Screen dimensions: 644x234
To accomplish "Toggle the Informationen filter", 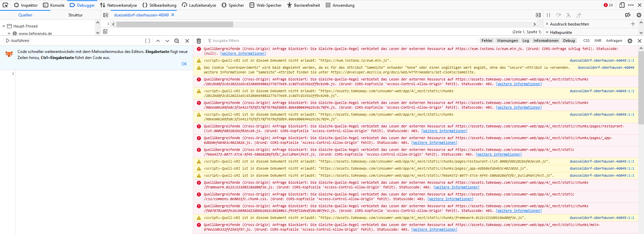I will pyautogui.click(x=546, y=41).
